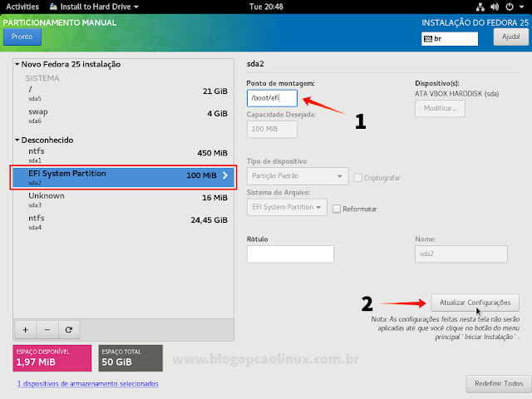
Task: Click the Modificar... button
Action: (x=440, y=109)
